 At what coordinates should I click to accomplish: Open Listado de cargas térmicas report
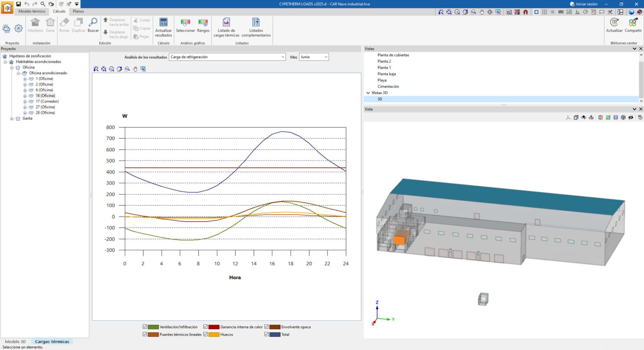point(226,23)
